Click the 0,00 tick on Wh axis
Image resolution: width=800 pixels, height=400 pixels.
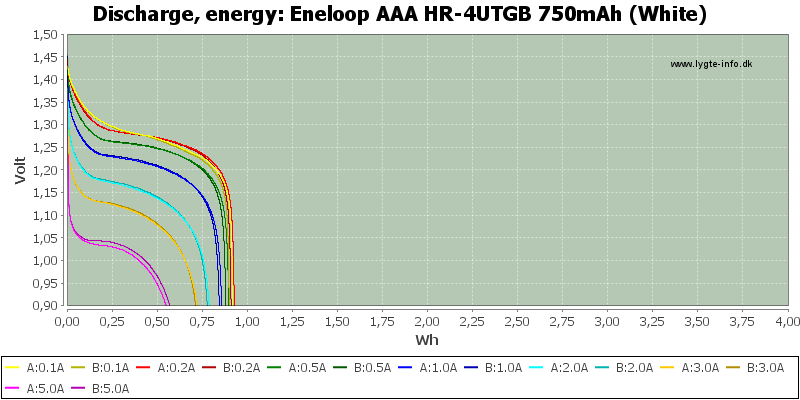pos(67,320)
